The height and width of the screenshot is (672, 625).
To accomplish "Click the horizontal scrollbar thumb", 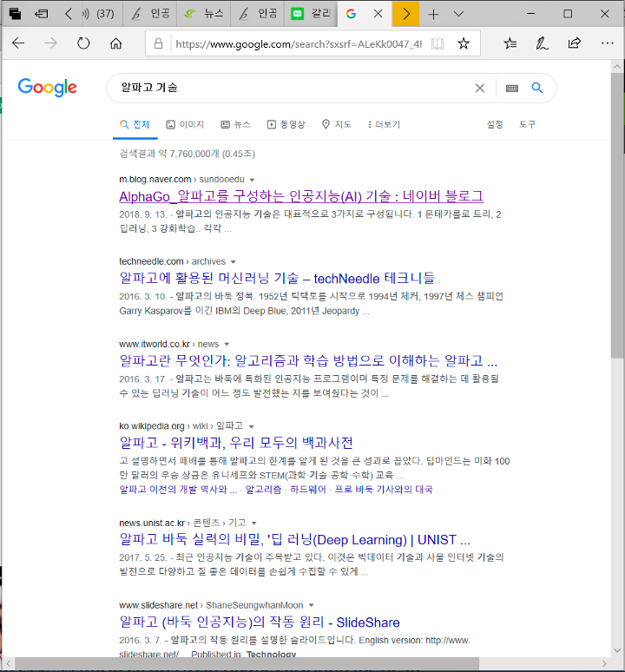I will click(247, 664).
